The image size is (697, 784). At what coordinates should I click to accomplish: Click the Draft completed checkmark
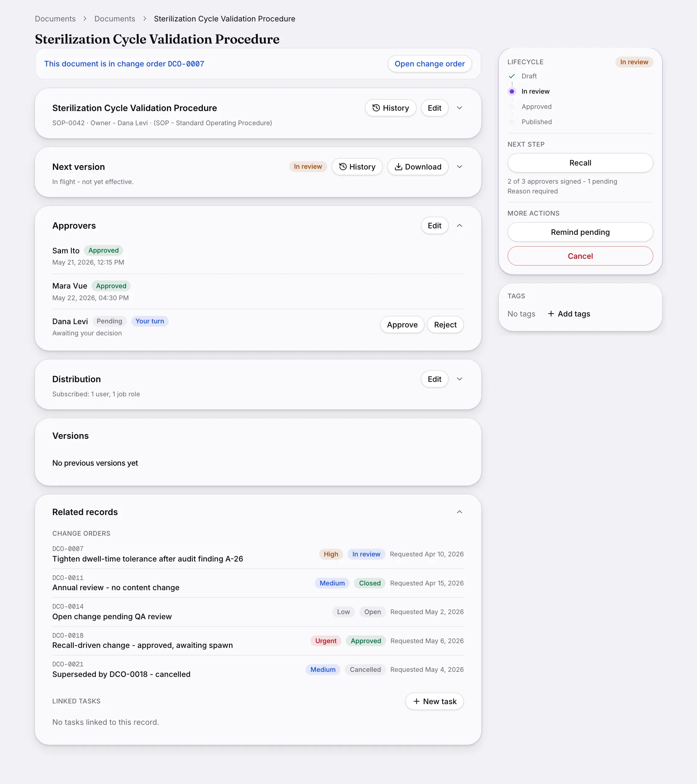[511, 76]
